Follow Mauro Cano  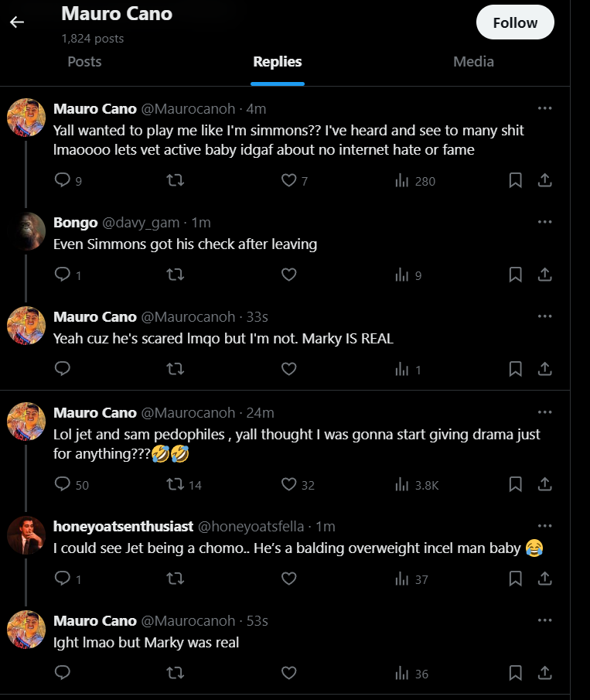tap(515, 22)
